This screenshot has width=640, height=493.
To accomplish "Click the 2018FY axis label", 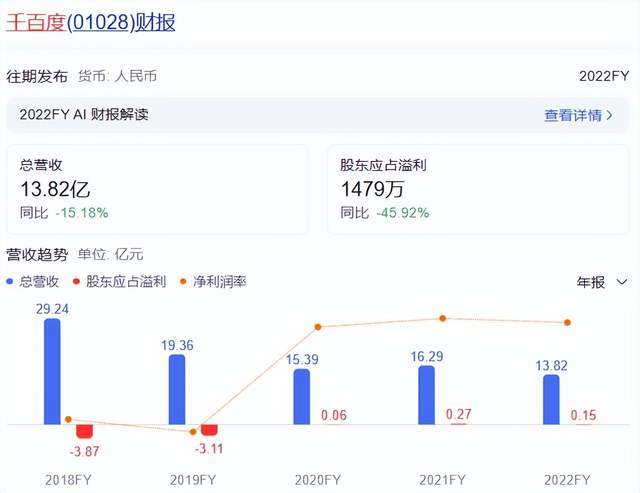I will point(68,480).
